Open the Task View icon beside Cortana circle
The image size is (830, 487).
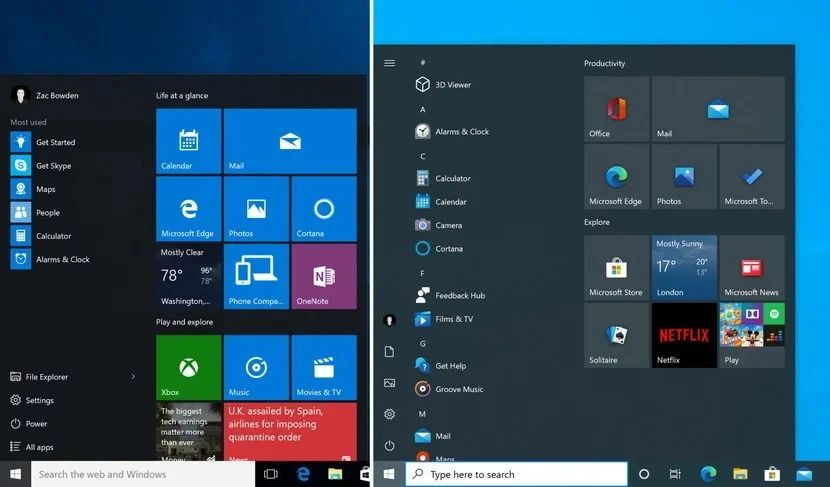[675, 474]
